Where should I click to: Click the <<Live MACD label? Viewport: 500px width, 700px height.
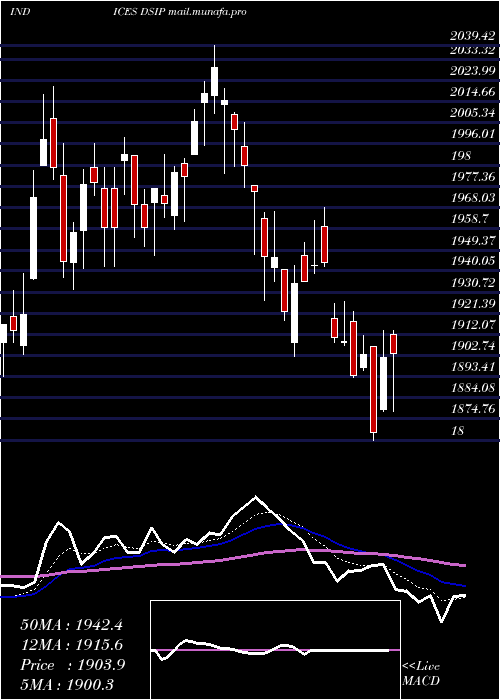click(x=421, y=673)
